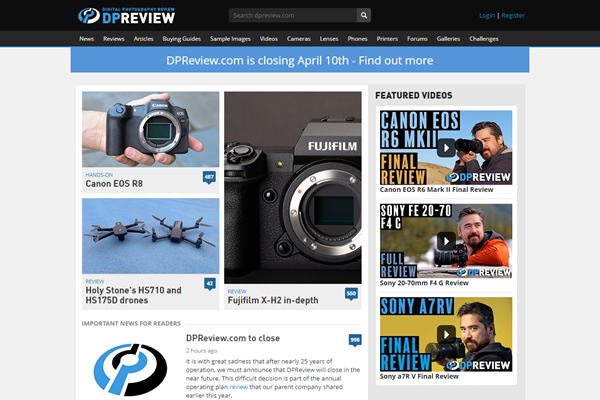The width and height of the screenshot is (600, 400).
Task: Open the 42 comments bubble on drones review
Action: click(210, 284)
